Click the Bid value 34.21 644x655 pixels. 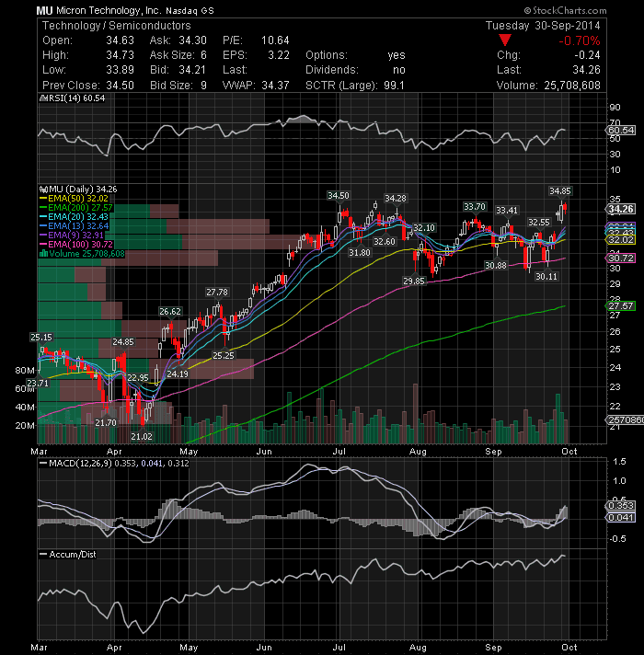click(192, 70)
